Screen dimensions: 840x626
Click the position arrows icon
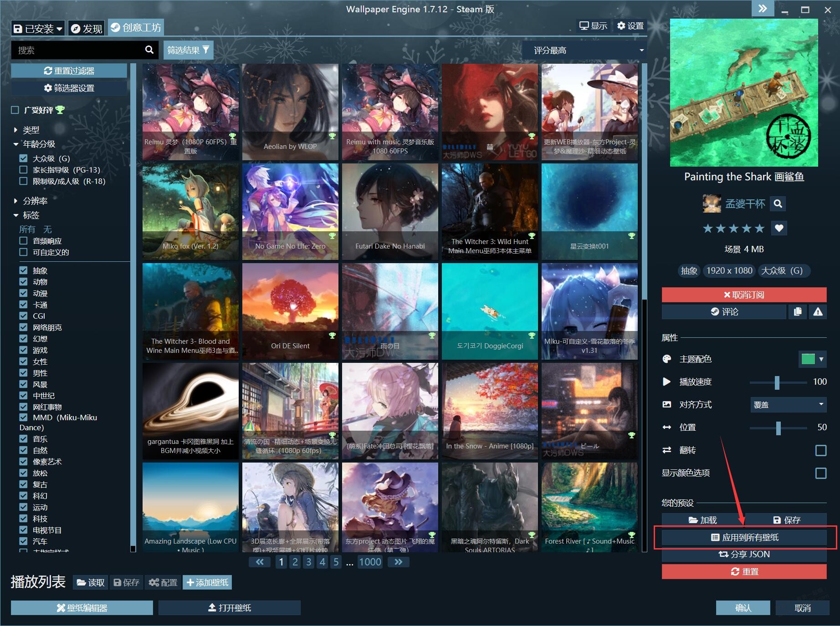tap(666, 427)
